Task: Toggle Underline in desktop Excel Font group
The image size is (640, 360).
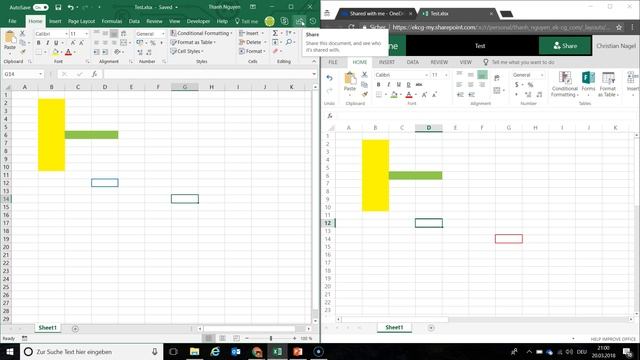Action: [56, 43]
